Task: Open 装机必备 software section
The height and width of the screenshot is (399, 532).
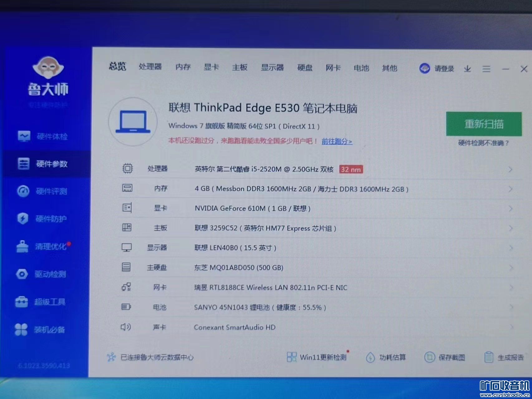Action: pos(40,329)
